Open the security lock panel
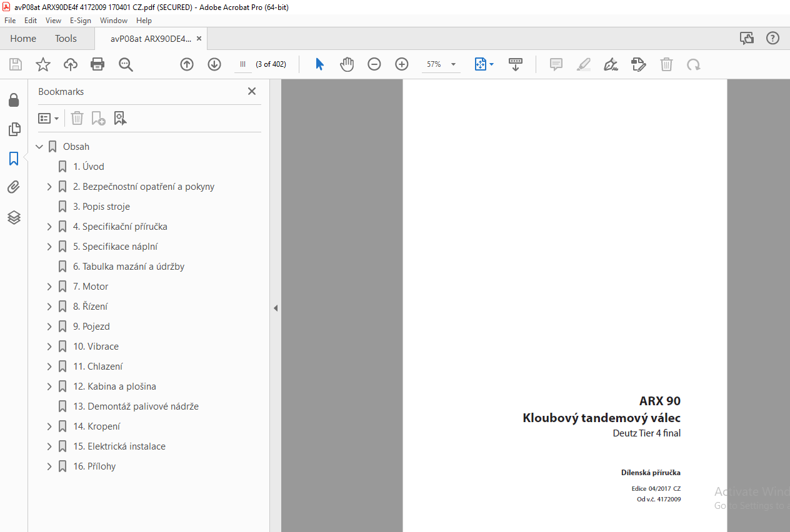 point(14,100)
